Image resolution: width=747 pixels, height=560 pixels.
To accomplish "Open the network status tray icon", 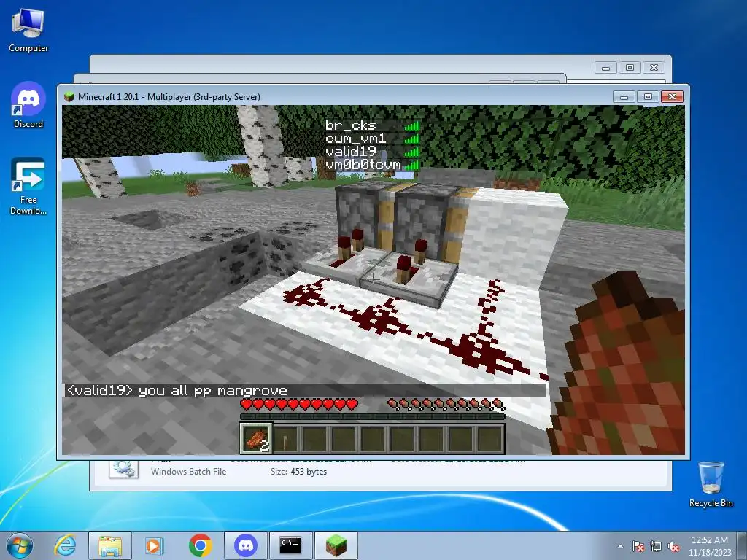I will click(656, 546).
